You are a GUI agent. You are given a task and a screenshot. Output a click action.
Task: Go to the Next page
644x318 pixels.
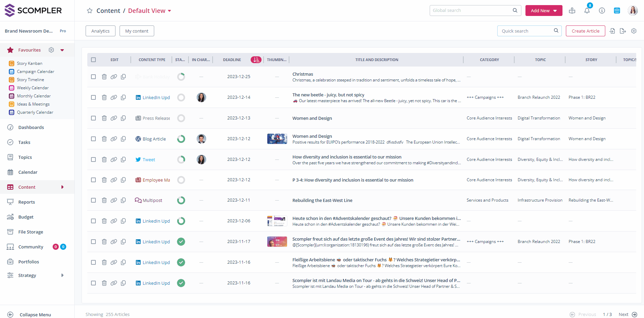click(627, 314)
